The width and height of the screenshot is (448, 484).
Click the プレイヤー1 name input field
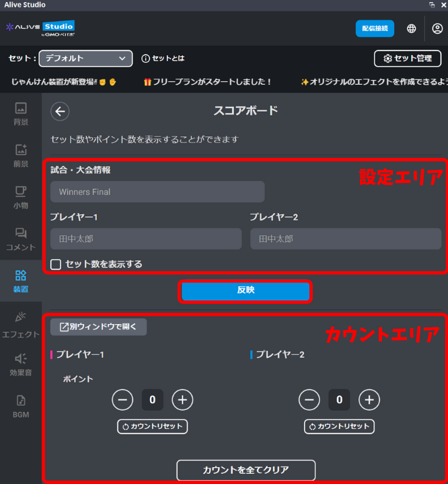[x=145, y=239]
